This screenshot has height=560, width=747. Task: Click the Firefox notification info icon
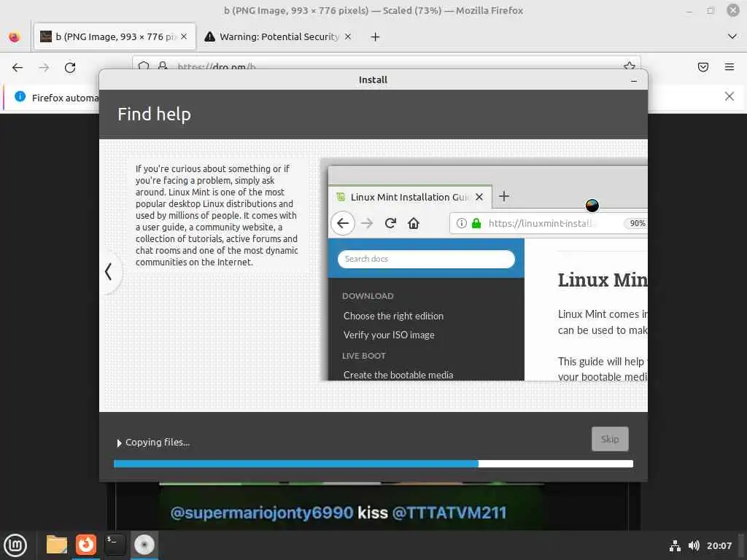[20, 97]
